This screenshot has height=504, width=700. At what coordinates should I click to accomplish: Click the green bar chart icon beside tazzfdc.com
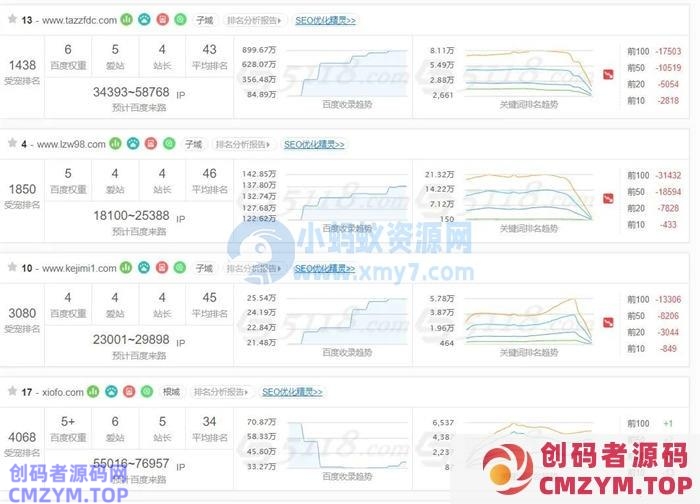127,20
